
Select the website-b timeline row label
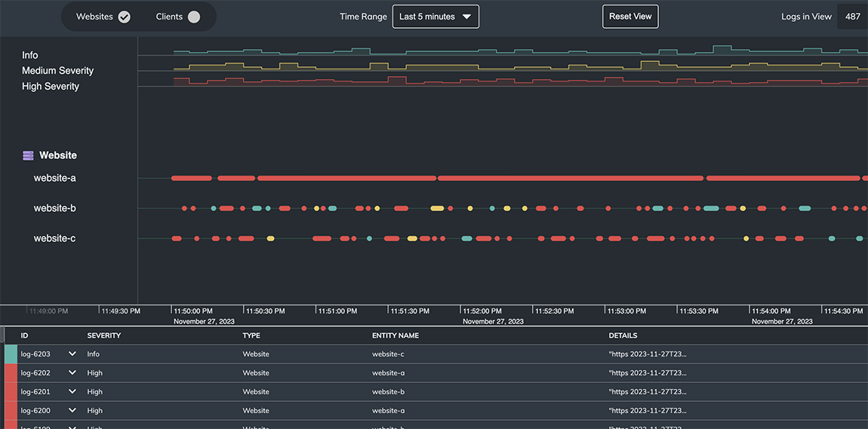55,208
